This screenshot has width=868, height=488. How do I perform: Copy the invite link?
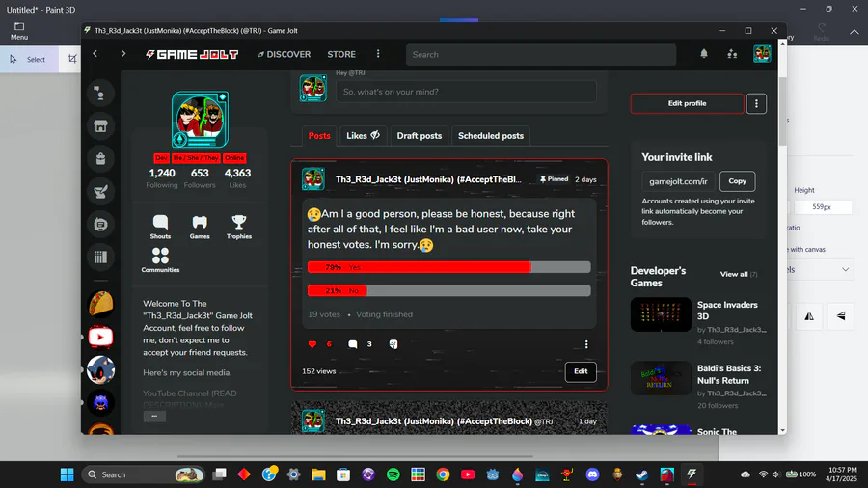[737, 181]
